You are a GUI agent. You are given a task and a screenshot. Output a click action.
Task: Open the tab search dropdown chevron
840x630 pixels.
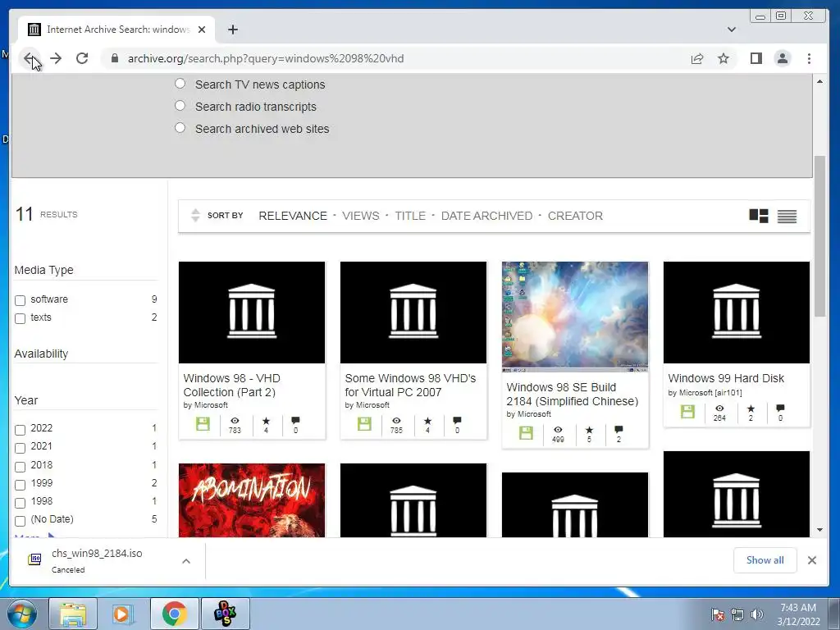tap(731, 30)
